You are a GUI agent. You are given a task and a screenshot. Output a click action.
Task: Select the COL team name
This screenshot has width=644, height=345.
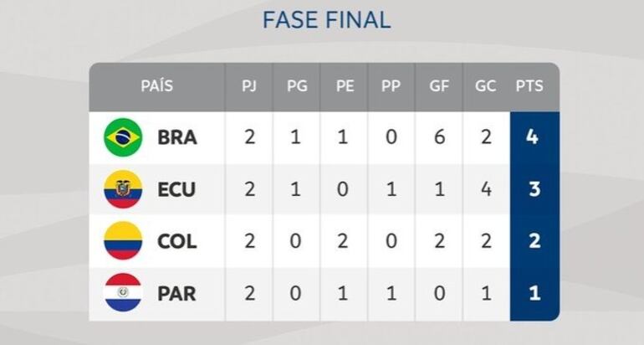[177, 242]
